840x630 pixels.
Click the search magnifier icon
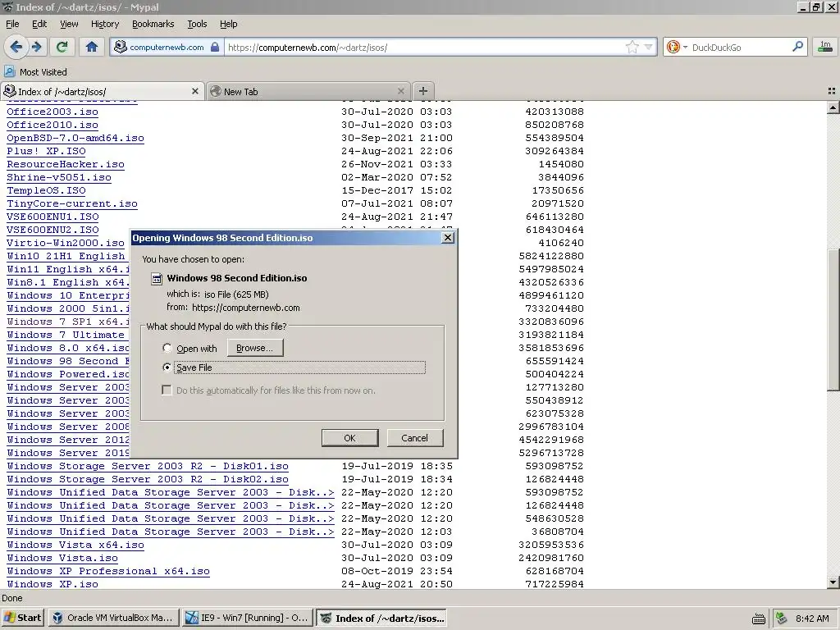[x=797, y=47]
